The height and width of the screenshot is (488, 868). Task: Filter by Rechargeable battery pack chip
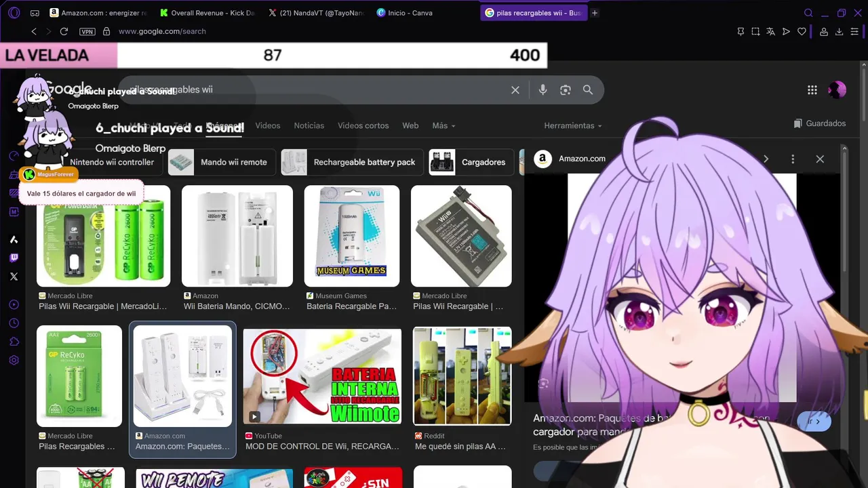(x=352, y=162)
